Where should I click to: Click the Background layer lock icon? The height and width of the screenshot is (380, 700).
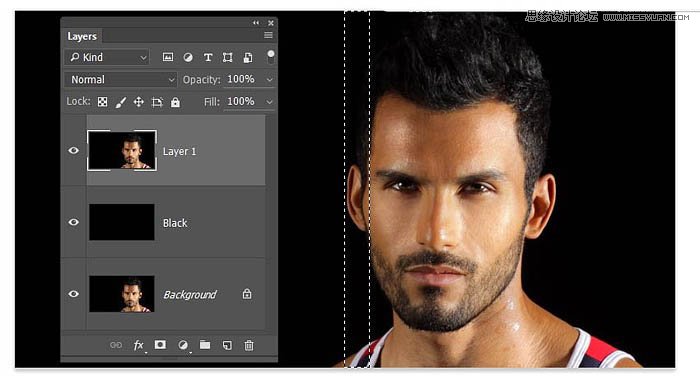click(247, 294)
